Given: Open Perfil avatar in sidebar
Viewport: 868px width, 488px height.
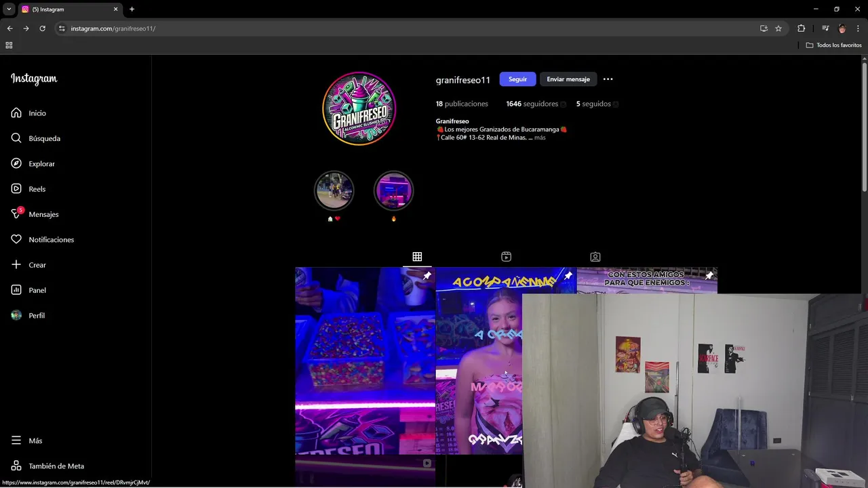Looking at the screenshot, I should click(x=16, y=315).
